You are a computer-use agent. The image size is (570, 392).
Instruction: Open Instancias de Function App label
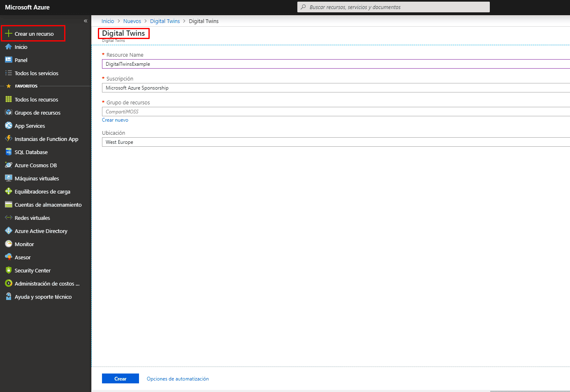[46, 139]
